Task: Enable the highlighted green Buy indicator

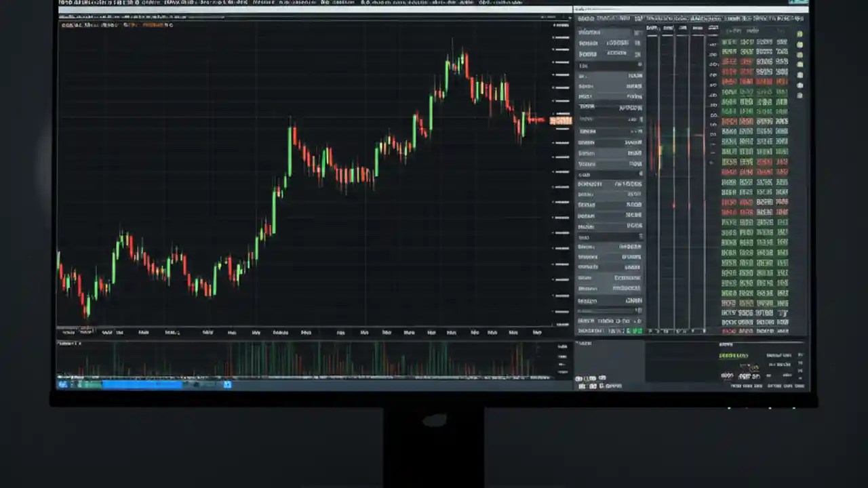Action: point(635,331)
